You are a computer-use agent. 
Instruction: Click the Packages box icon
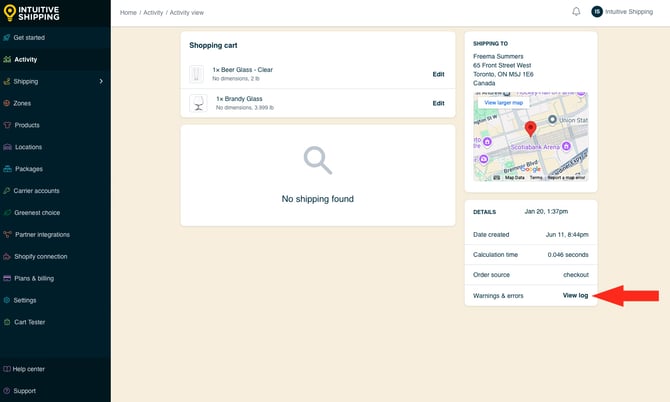pos(7,169)
